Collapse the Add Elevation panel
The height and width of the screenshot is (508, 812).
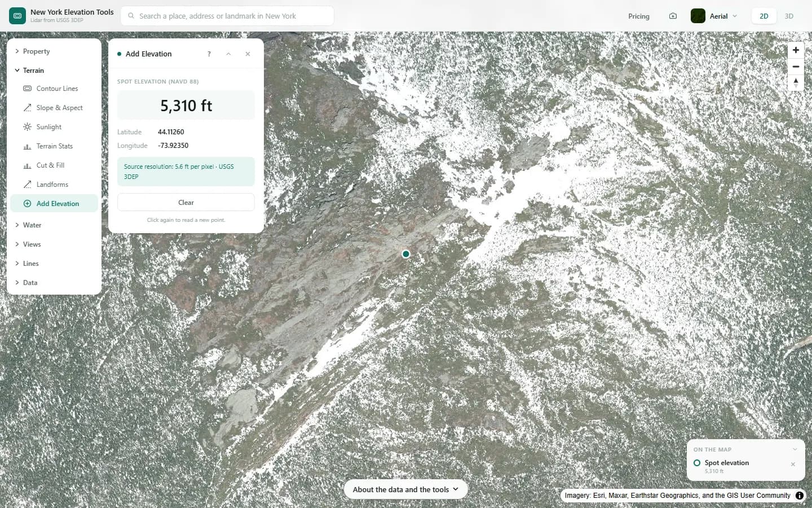228,54
